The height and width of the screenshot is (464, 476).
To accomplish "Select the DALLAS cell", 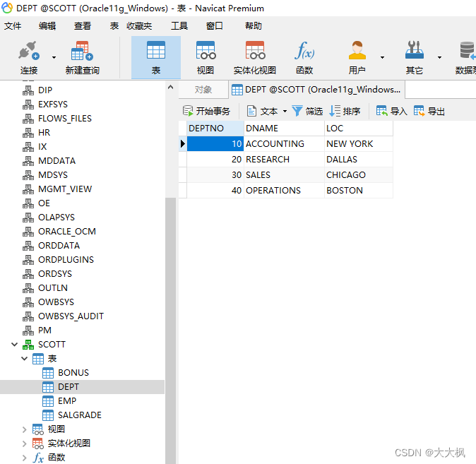I will [359, 160].
